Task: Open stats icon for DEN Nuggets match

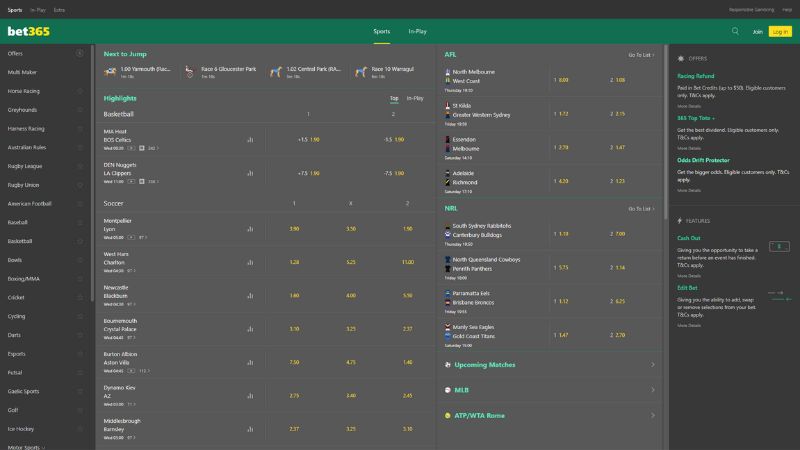Action: (250, 173)
